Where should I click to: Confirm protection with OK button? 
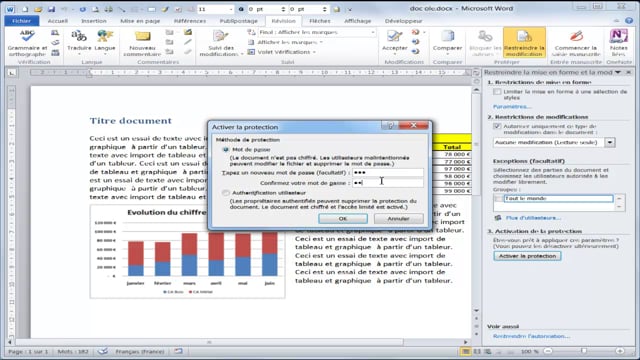(x=342, y=219)
